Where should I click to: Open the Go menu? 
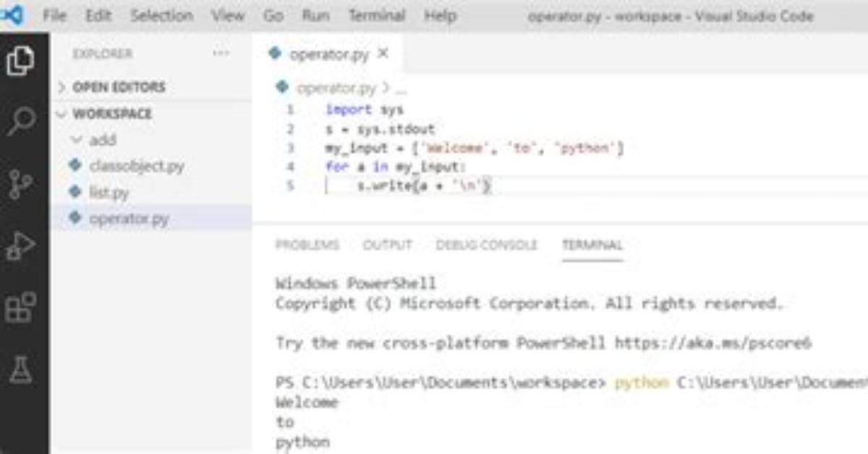point(273,15)
